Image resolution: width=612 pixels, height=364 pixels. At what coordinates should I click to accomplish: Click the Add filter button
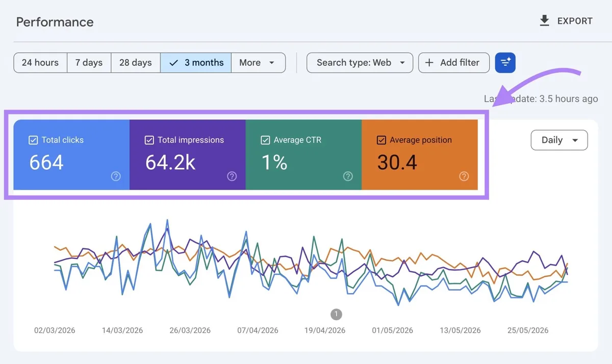point(454,63)
